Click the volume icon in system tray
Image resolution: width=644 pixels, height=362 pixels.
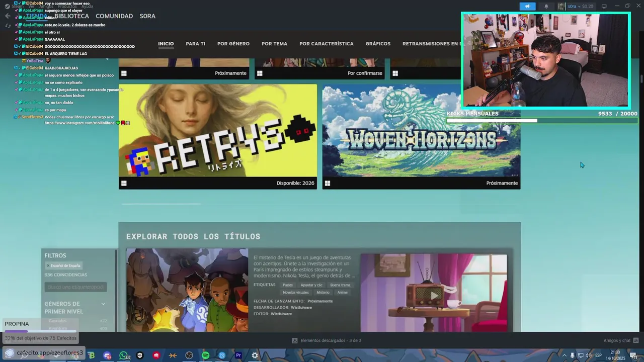(588, 355)
